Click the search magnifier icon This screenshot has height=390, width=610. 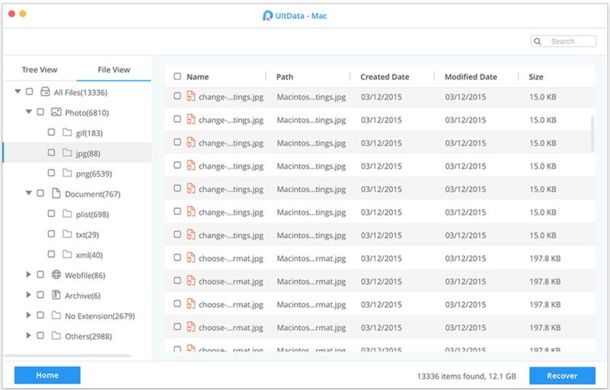[x=537, y=41]
